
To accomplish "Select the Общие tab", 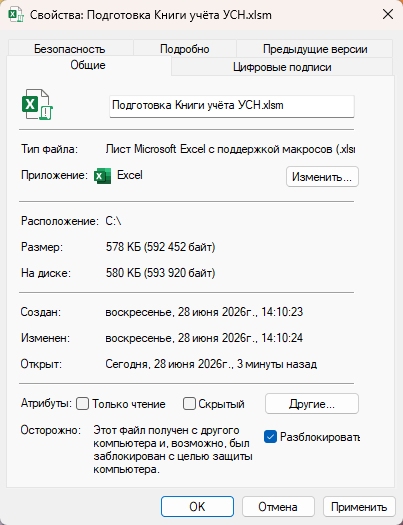I will tap(88, 65).
